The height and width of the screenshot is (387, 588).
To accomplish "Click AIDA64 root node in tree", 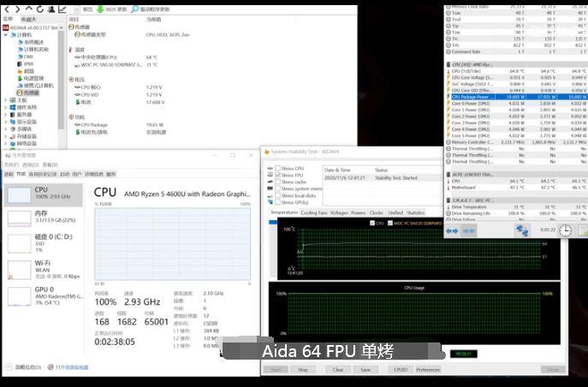I will pos(33,27).
